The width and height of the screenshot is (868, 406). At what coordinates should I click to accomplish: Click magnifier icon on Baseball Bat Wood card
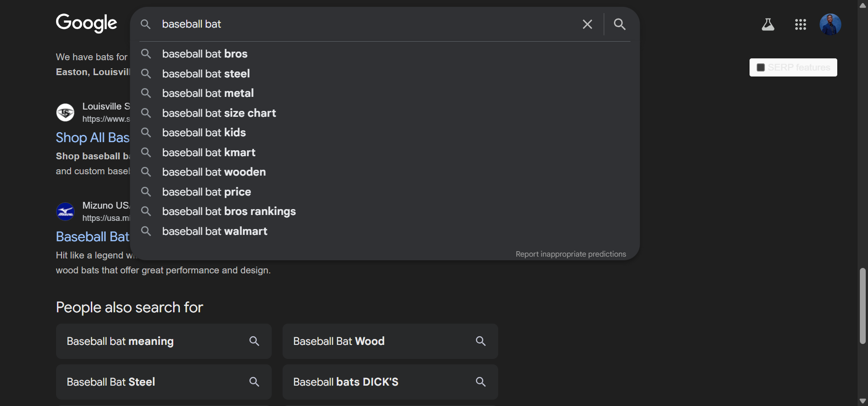coord(481,341)
